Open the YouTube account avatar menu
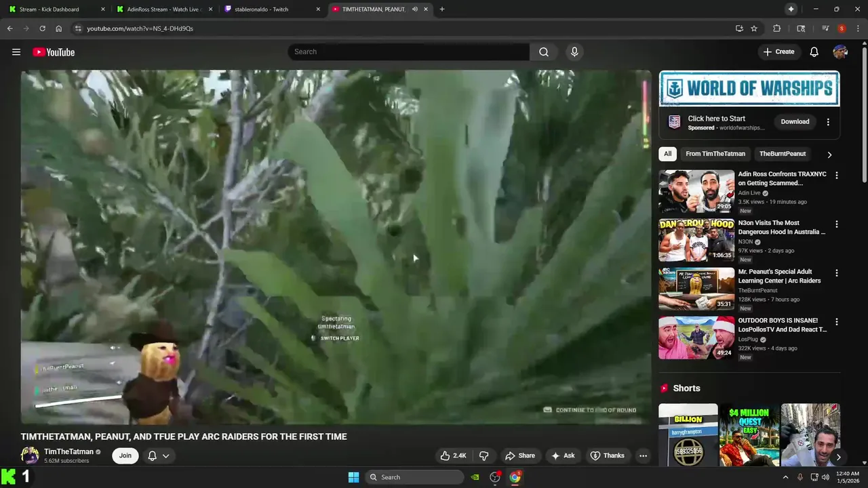Image resolution: width=868 pixels, height=488 pixels. pyautogui.click(x=840, y=52)
